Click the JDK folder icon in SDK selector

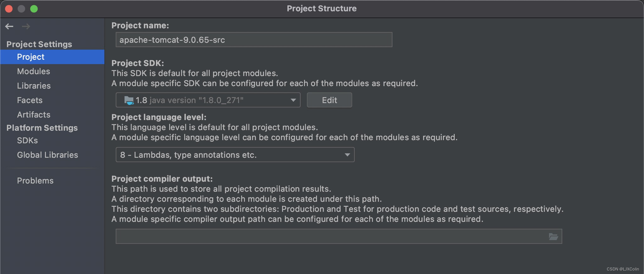tap(129, 100)
